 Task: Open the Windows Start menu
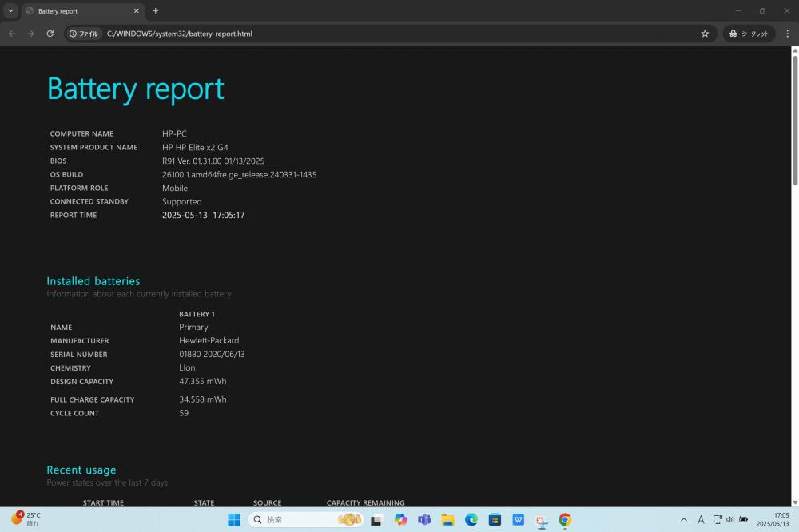[x=234, y=520]
